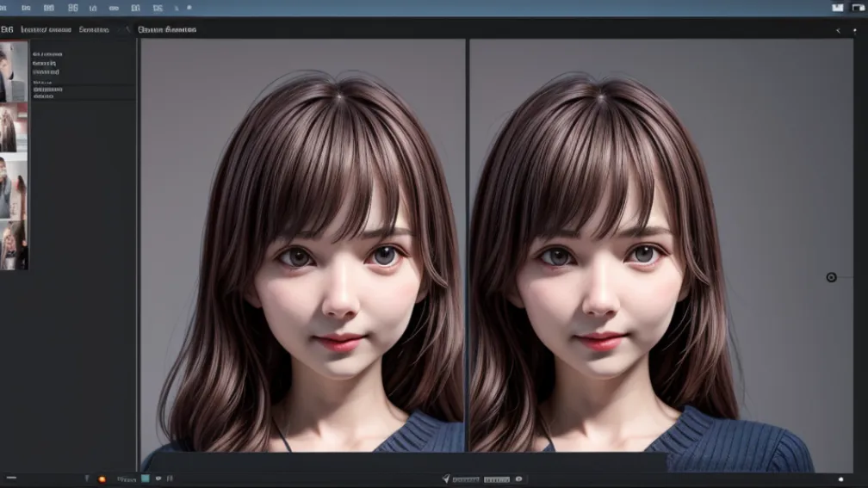Switch to the second tab in left panel header
Screen dimensions: 868x488
94,29
